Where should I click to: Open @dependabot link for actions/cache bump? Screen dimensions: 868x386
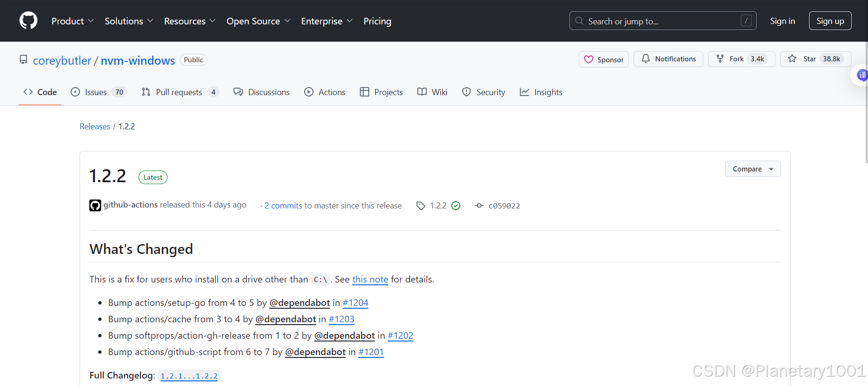[x=286, y=319]
